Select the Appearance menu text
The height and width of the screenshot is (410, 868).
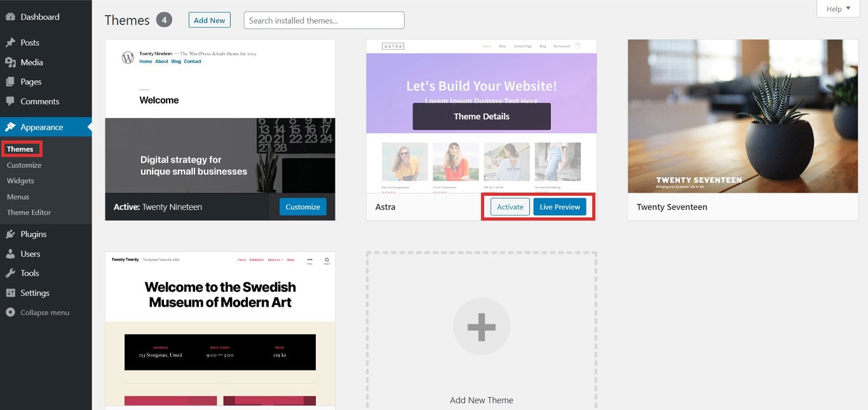coord(42,127)
